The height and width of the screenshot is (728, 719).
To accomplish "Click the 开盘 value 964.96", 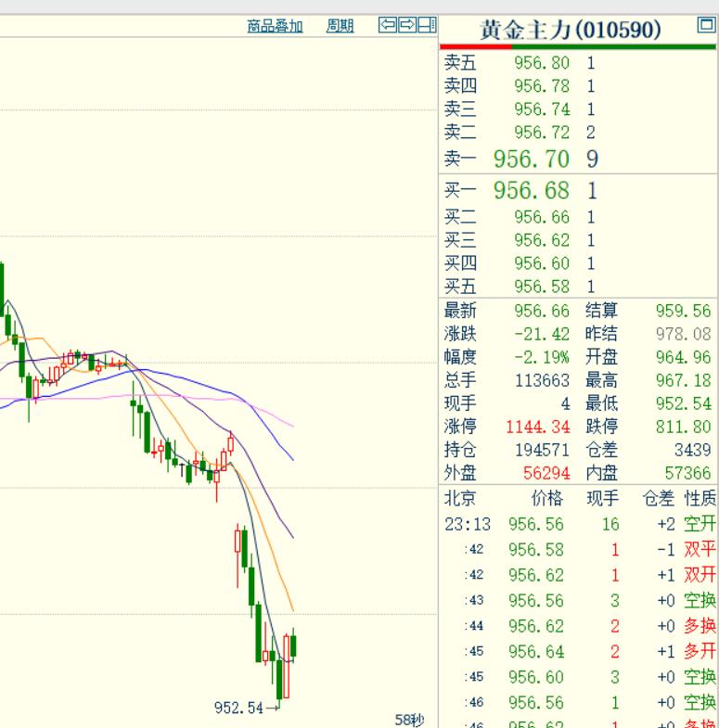I will tap(683, 357).
